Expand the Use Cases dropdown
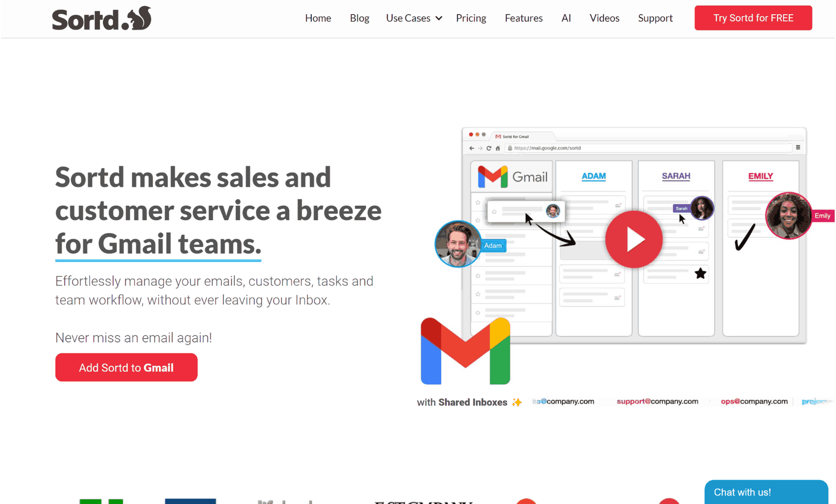836x504 pixels. pos(414,18)
